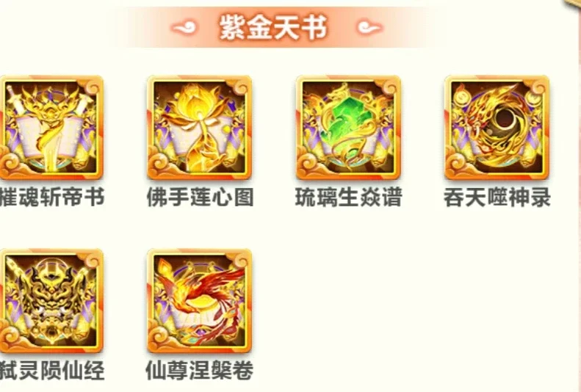
Task: Click the 佛手莲心图 name label
Action: point(200,197)
